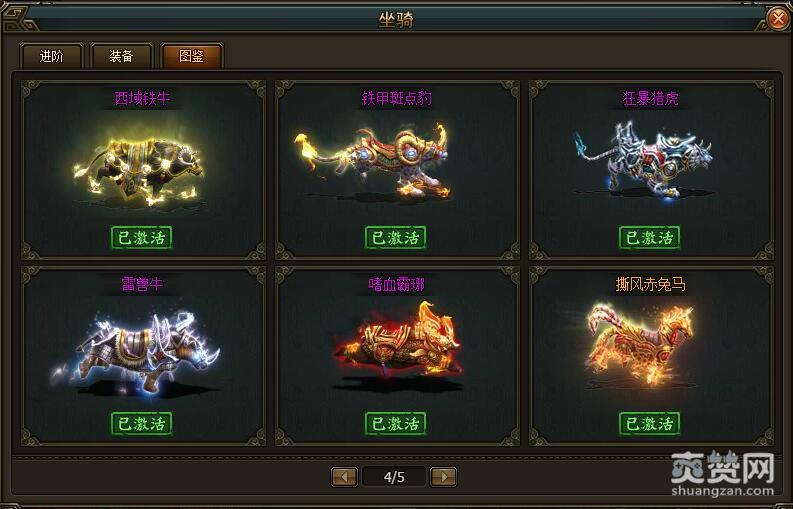Click 已激活 button under 西域铁牛
Viewport: 793px width, 509px height.
click(142, 237)
